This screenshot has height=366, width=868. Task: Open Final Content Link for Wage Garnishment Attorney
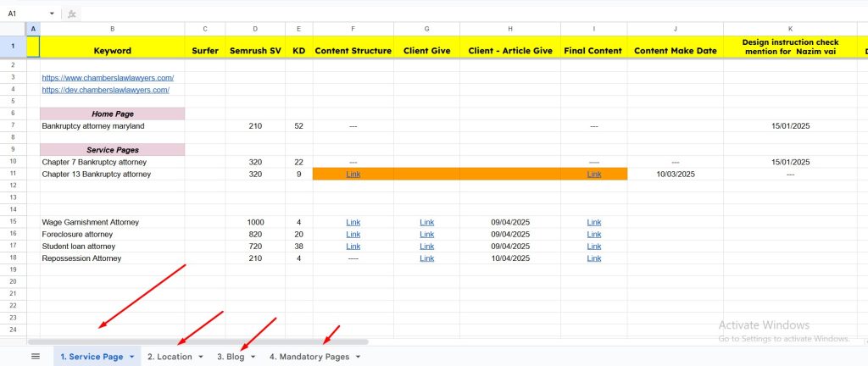coord(594,222)
